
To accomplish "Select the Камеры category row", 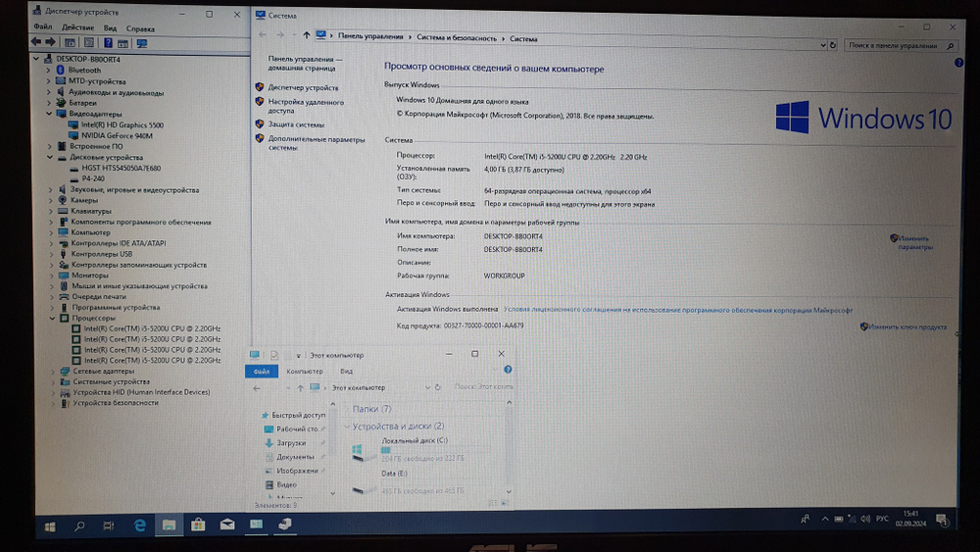I will [83, 200].
